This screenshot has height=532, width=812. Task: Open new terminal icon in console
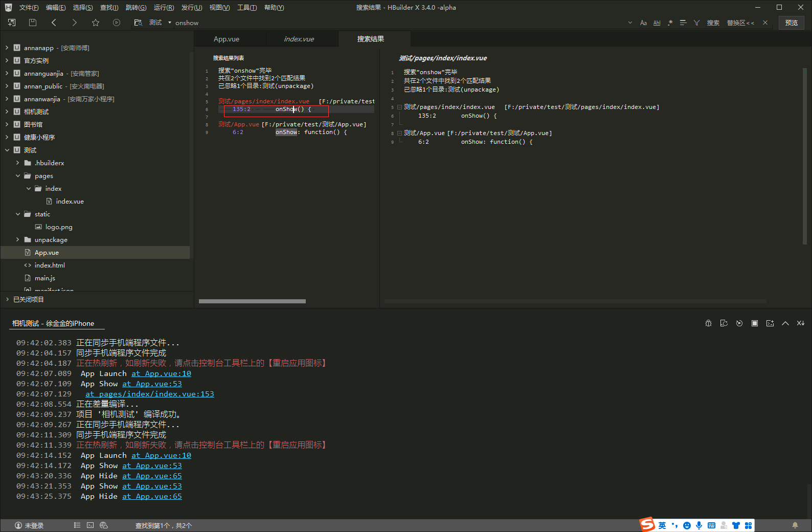[x=770, y=323]
